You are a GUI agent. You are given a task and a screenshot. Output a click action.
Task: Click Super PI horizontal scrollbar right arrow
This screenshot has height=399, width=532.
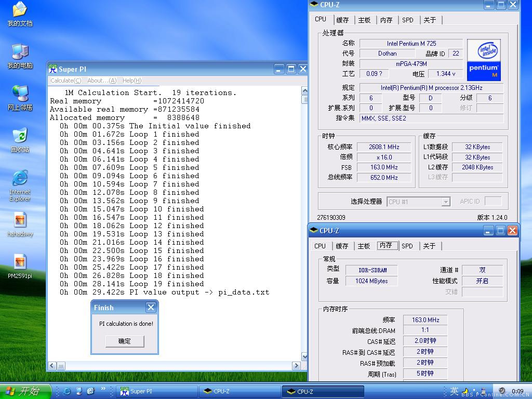tap(296, 365)
